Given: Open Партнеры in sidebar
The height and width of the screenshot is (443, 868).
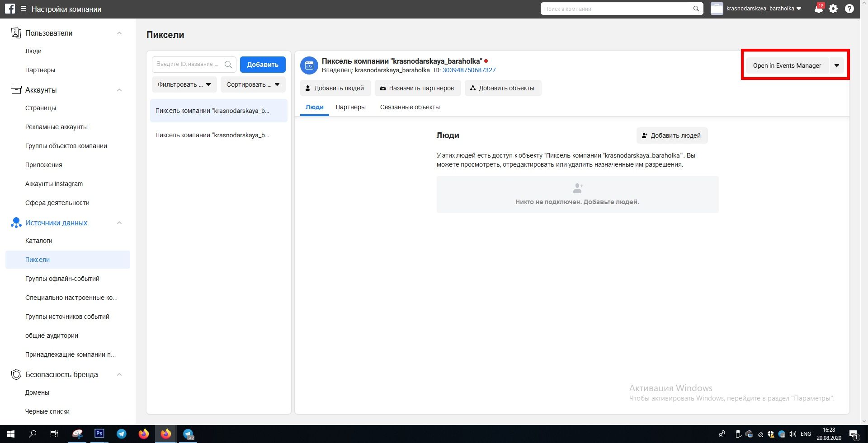Looking at the screenshot, I should point(40,70).
